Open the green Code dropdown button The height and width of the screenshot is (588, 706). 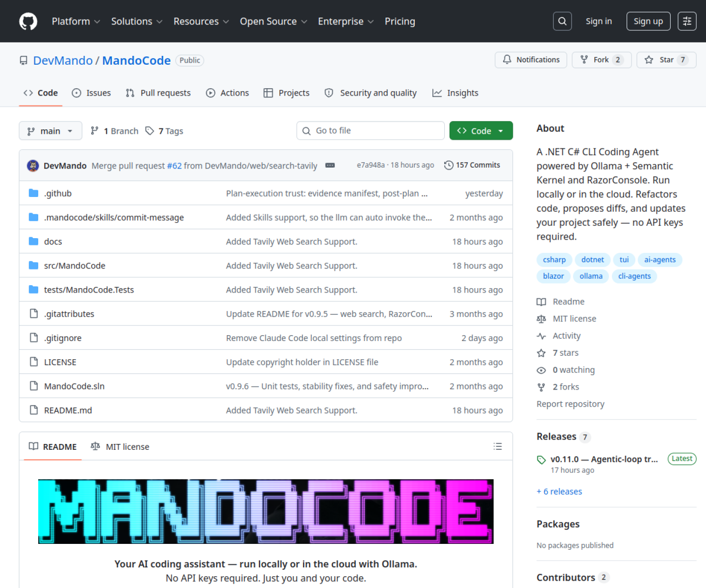pos(481,130)
